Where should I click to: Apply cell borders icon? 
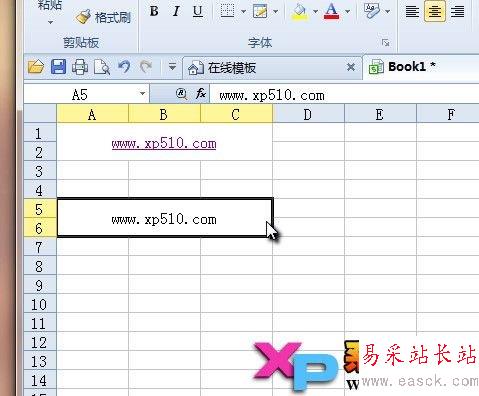tap(227, 11)
